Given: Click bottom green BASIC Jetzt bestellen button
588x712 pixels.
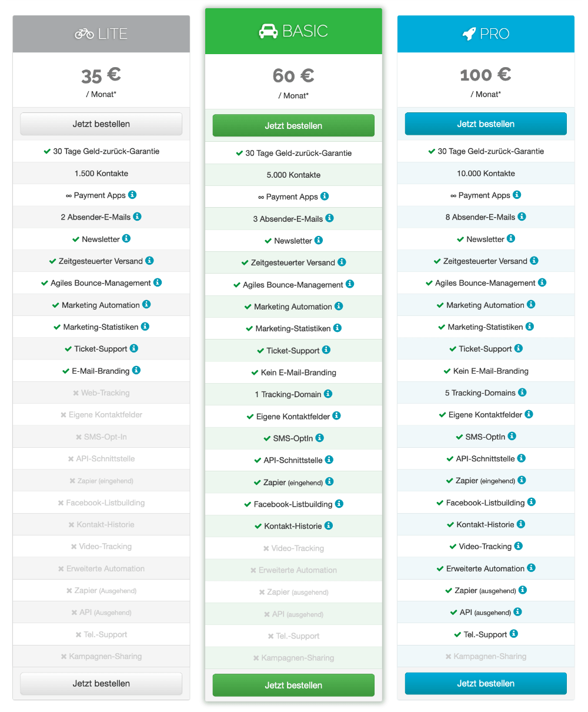Looking at the screenshot, I should (293, 686).
